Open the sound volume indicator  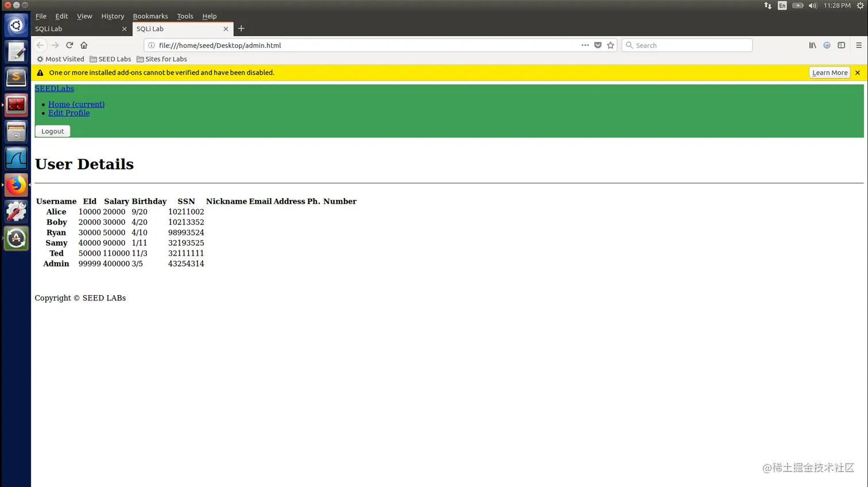812,6
